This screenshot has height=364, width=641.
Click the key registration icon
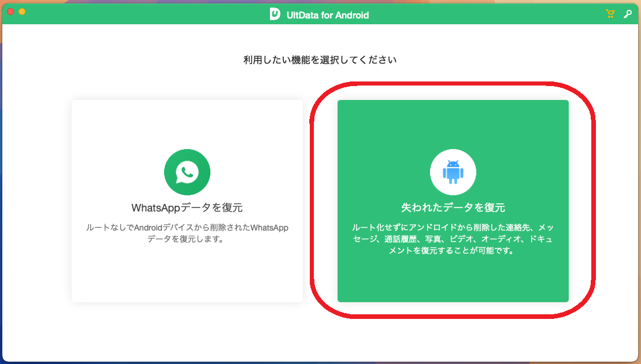point(628,14)
